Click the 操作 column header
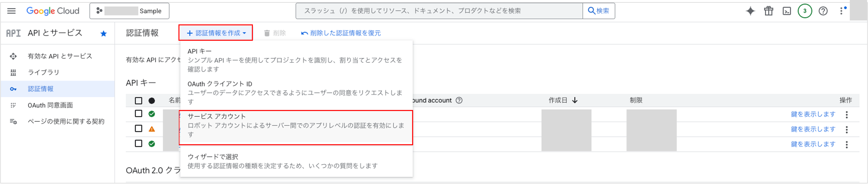 click(x=845, y=100)
